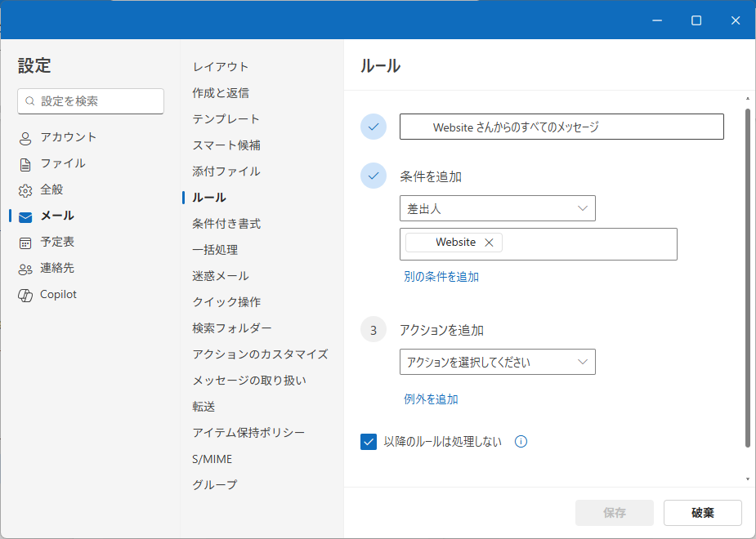756x539 pixels.
Task: Toggle the rule name checkmark circle
Action: pyautogui.click(x=374, y=127)
